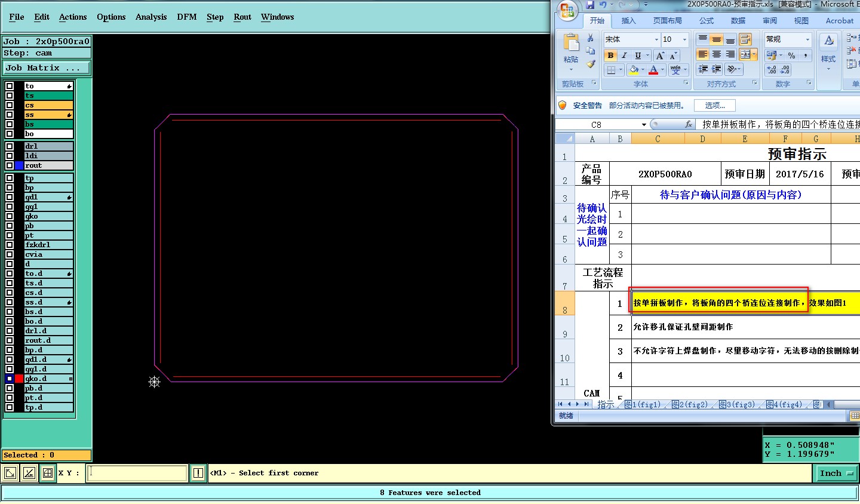Switch to the 插入 ribbon tab
The image size is (860, 504).
point(629,20)
